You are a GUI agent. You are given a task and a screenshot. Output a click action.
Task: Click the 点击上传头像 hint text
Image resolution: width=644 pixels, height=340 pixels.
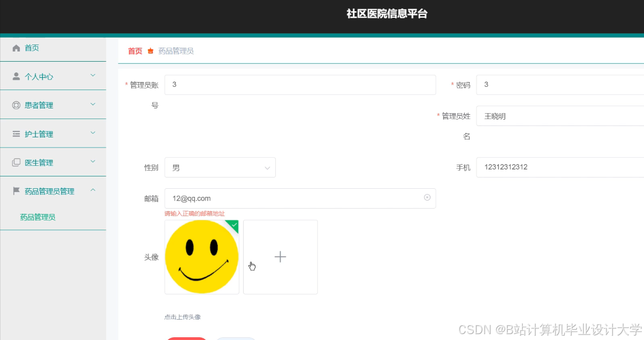(182, 317)
